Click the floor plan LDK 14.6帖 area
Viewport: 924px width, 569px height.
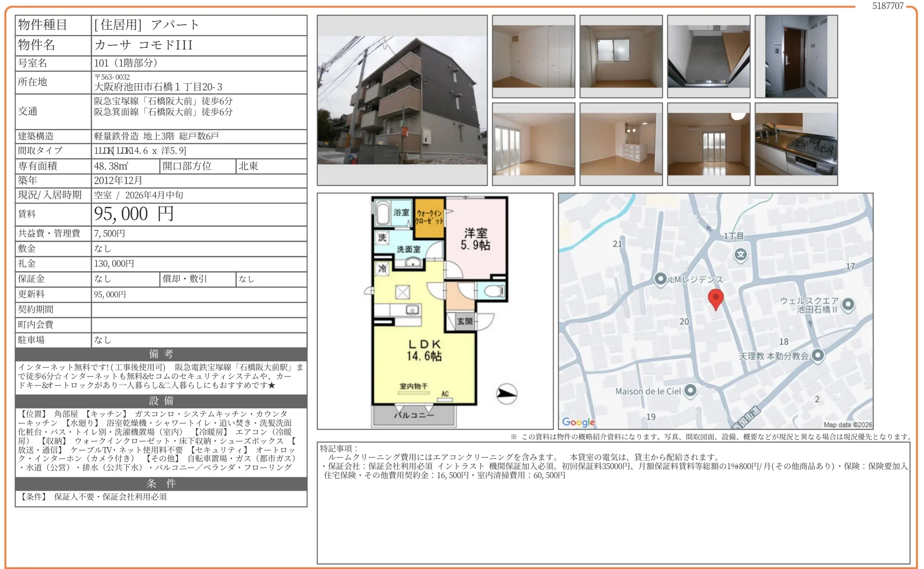424,351
